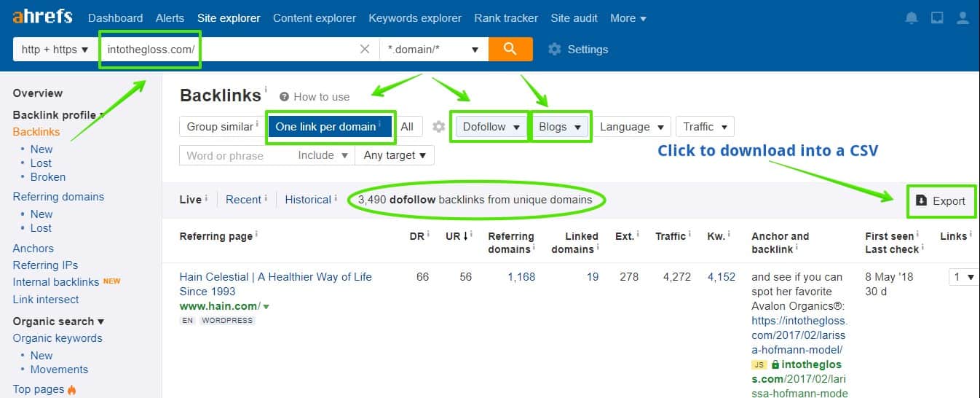Open the http + https protocol dropdown
The width and height of the screenshot is (980, 398).
click(x=55, y=50)
